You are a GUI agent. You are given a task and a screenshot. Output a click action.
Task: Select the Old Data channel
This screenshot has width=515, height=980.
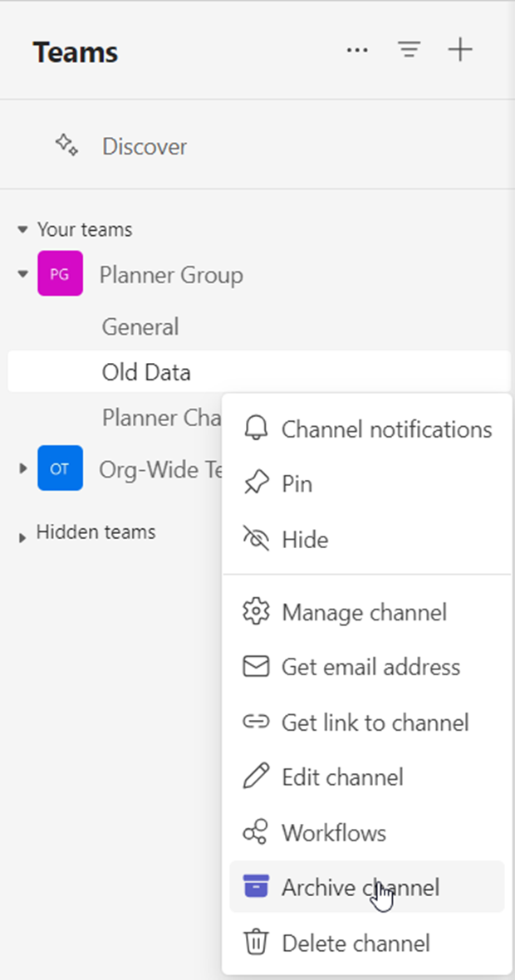pyautogui.click(x=145, y=371)
